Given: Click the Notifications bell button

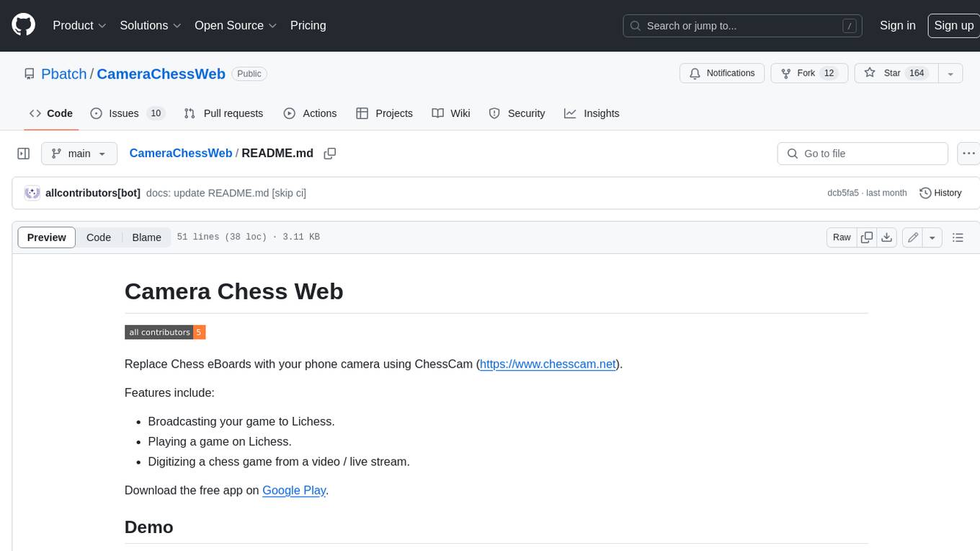Looking at the screenshot, I should [722, 74].
